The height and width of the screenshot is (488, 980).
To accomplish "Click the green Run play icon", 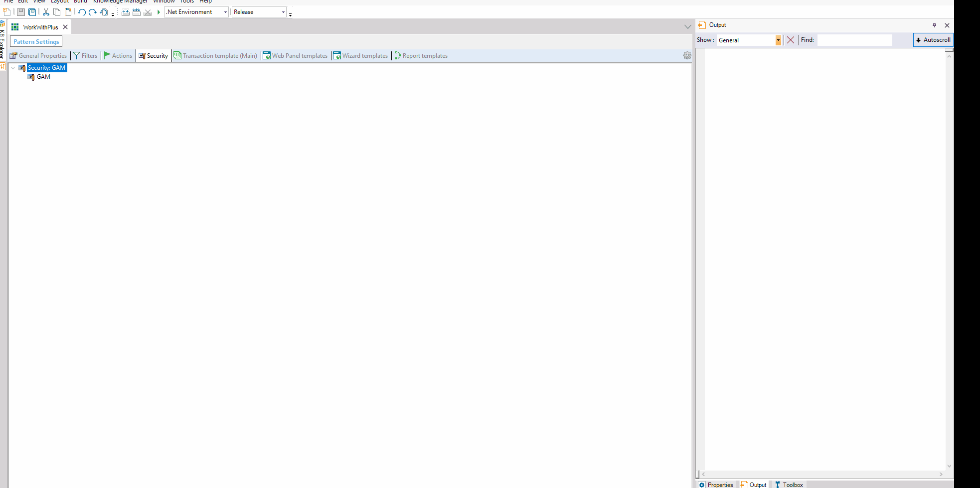I will coord(159,12).
